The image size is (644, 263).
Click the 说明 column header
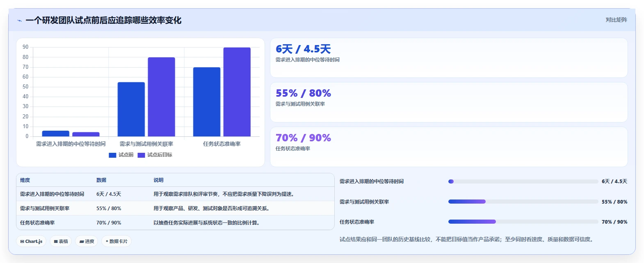[x=158, y=180]
